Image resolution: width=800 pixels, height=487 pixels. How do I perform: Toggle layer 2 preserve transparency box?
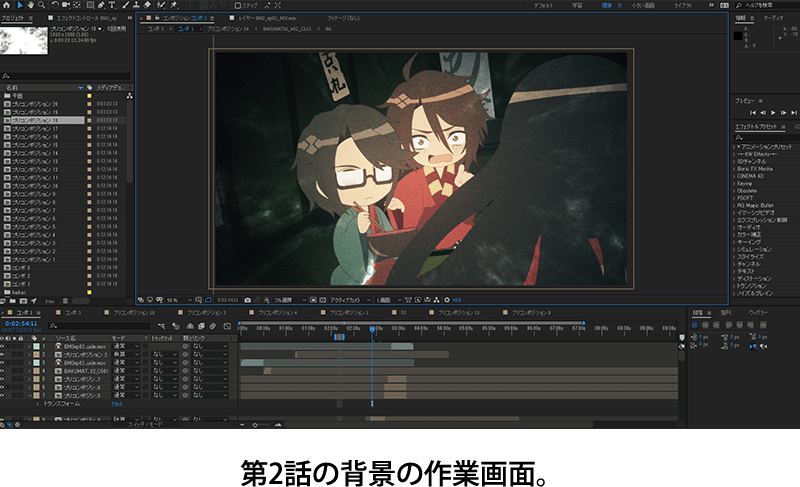coord(145,354)
